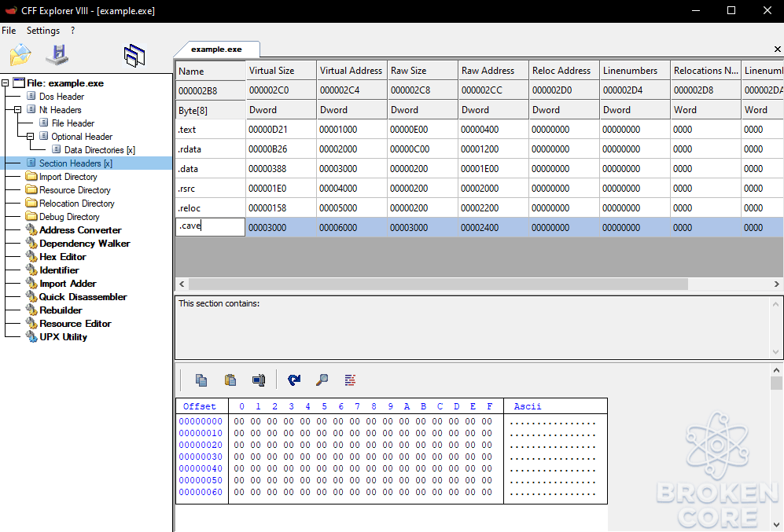
Task: Select Section Headers [x] in the tree
Action: (x=75, y=163)
